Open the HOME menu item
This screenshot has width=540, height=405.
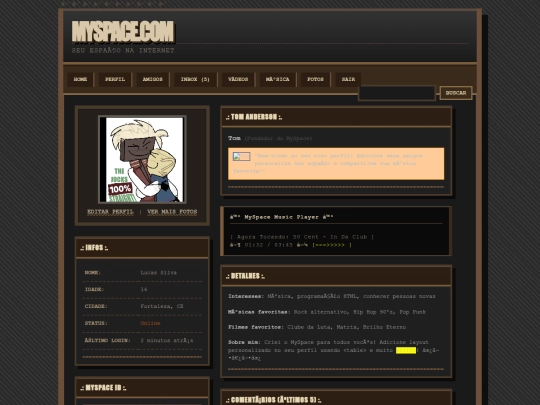coord(80,80)
